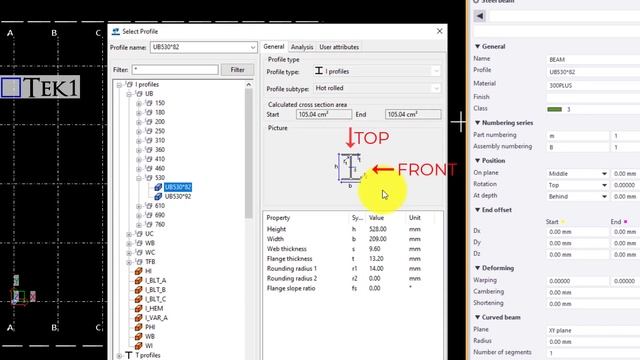Viewport: 640px width, 360px height.
Task: Select the 760 tree item
Action: click(160, 224)
